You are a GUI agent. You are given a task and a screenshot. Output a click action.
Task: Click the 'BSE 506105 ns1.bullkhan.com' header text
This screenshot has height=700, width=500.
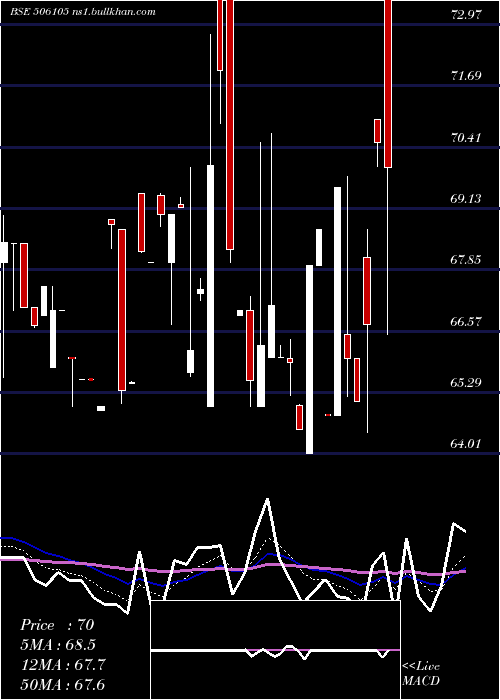coord(83,12)
